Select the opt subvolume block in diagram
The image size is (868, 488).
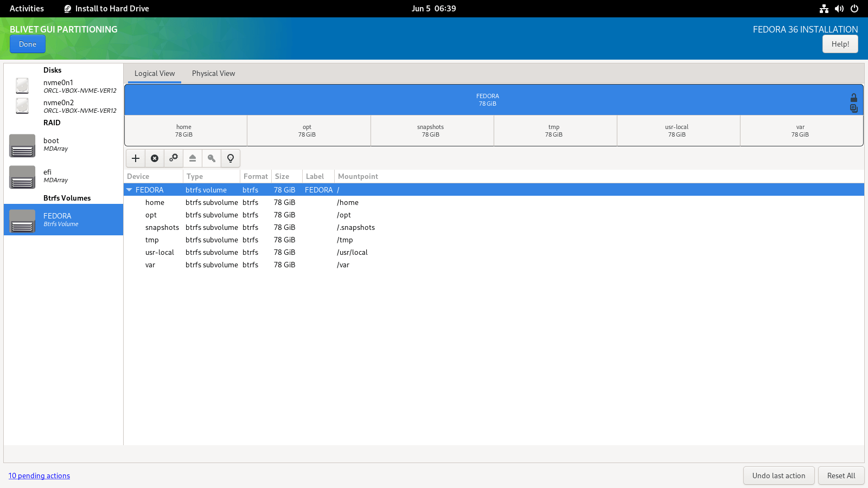click(309, 131)
